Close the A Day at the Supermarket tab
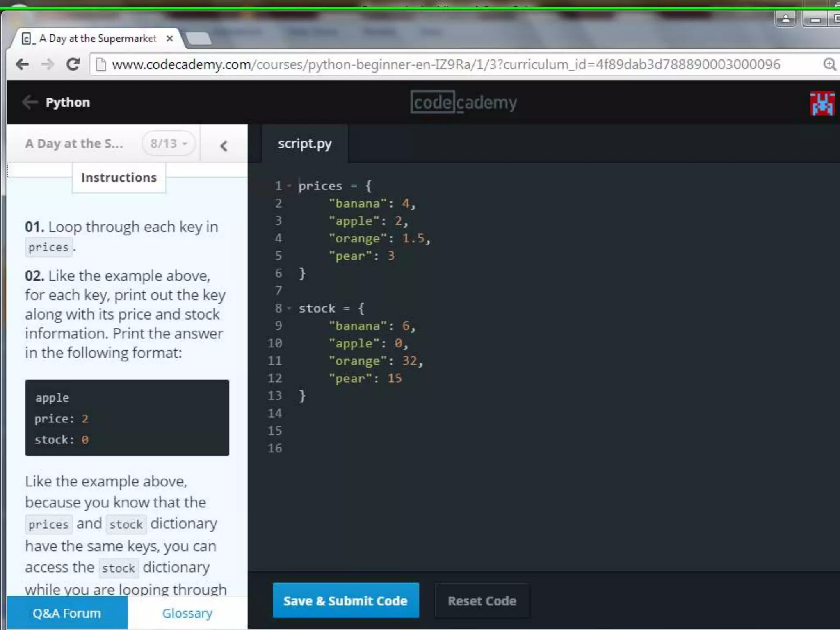Viewport: 840px width, 630px height. click(x=170, y=39)
